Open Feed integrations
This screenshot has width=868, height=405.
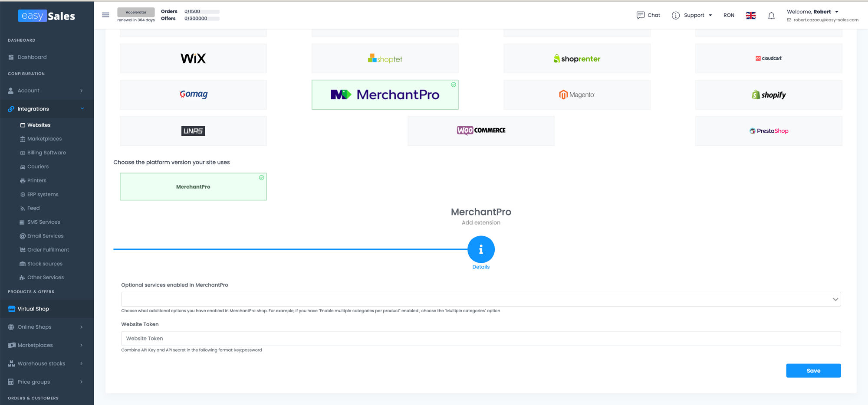pyautogui.click(x=33, y=208)
